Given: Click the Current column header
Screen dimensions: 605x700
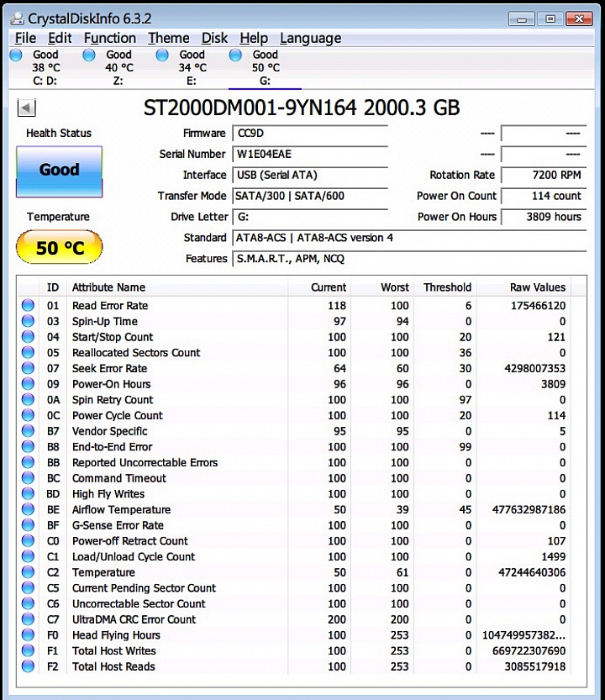Looking at the screenshot, I should (318, 287).
